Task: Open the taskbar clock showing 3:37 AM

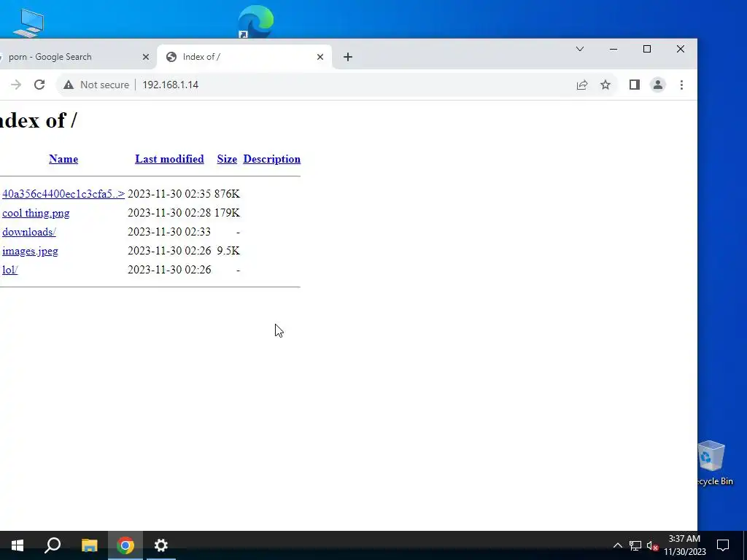Action: (x=684, y=545)
